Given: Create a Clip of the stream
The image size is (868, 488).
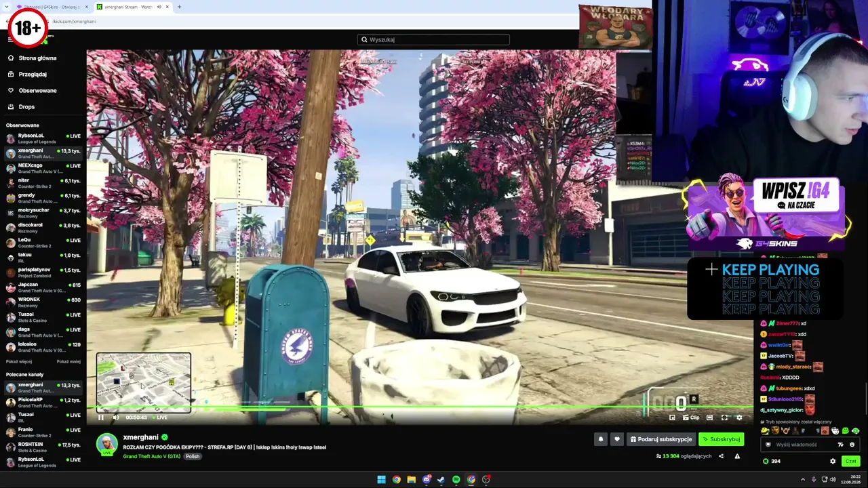Looking at the screenshot, I should (691, 418).
